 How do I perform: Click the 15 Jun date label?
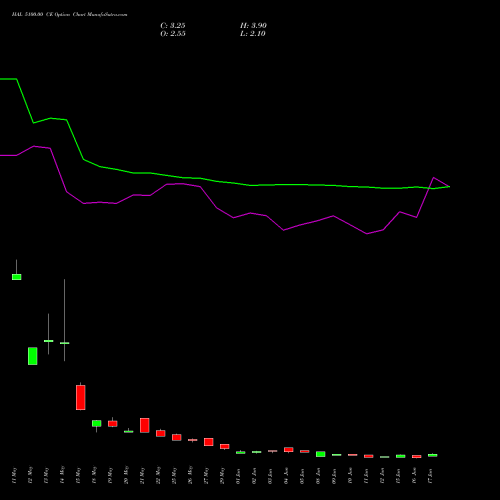(x=398, y=476)
